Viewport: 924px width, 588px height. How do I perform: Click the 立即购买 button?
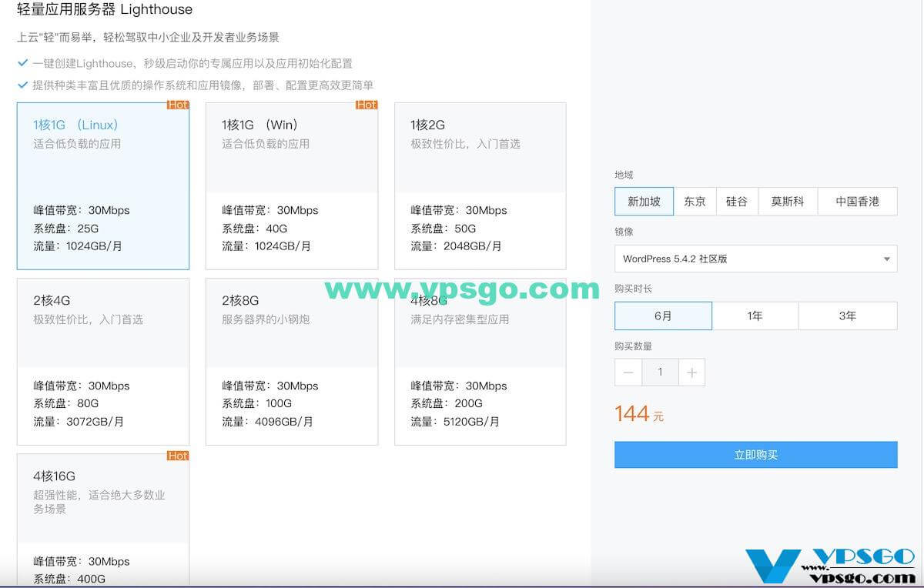click(755, 455)
